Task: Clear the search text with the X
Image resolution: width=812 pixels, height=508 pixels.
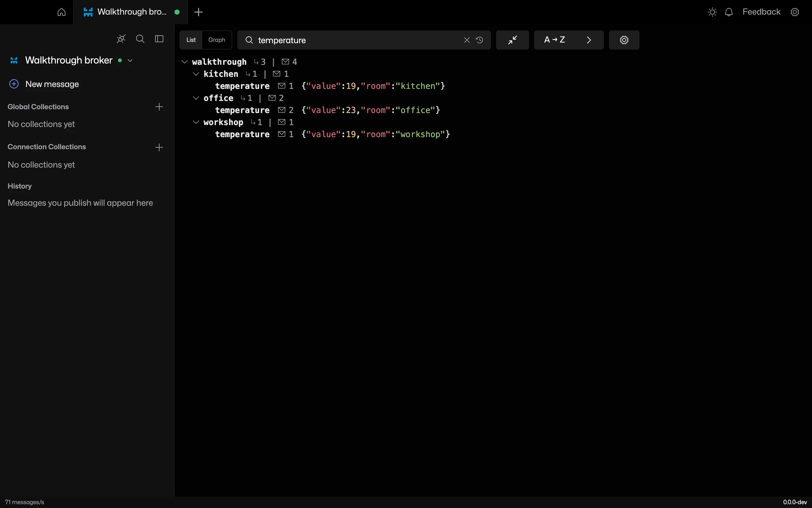Action: pos(466,40)
